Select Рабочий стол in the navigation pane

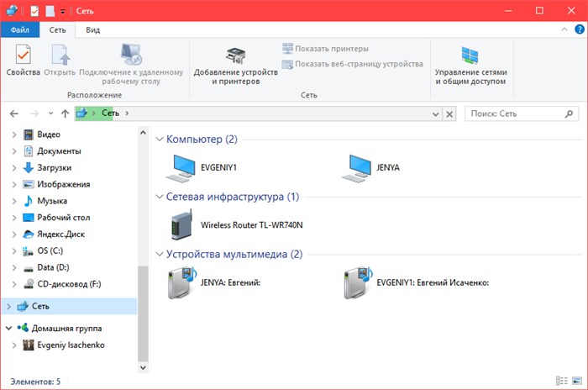point(63,218)
